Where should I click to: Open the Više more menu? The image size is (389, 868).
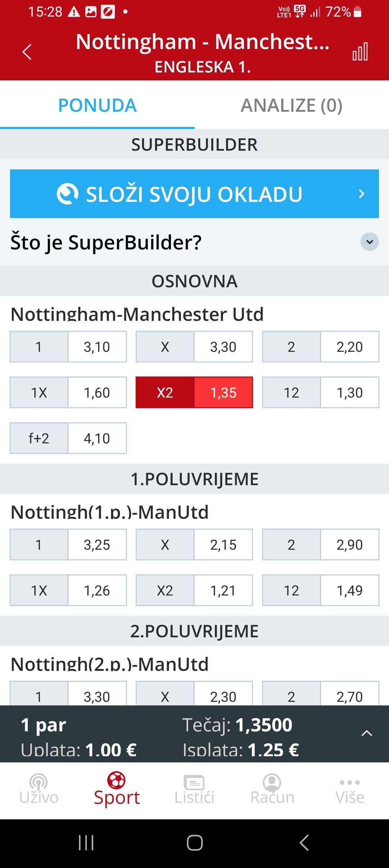tap(350, 789)
